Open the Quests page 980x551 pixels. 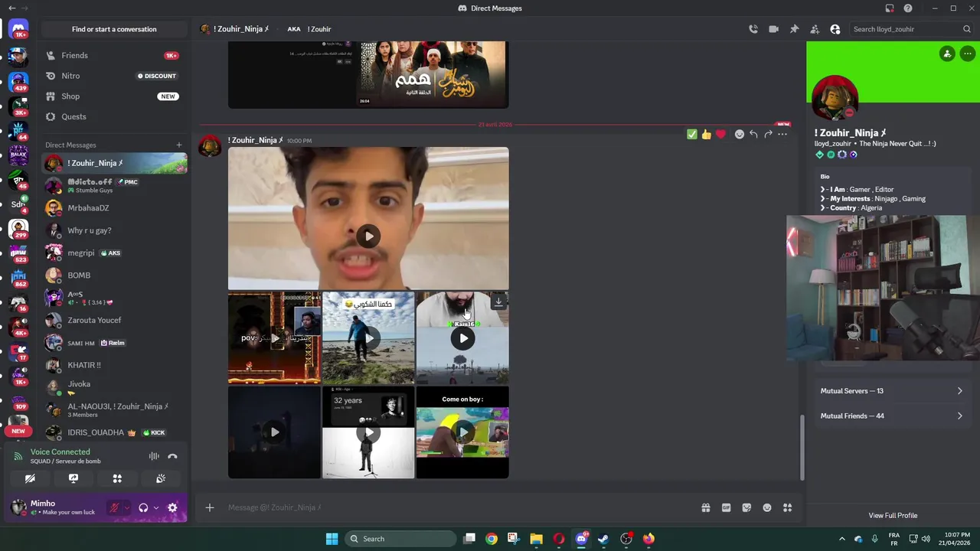(x=114, y=116)
